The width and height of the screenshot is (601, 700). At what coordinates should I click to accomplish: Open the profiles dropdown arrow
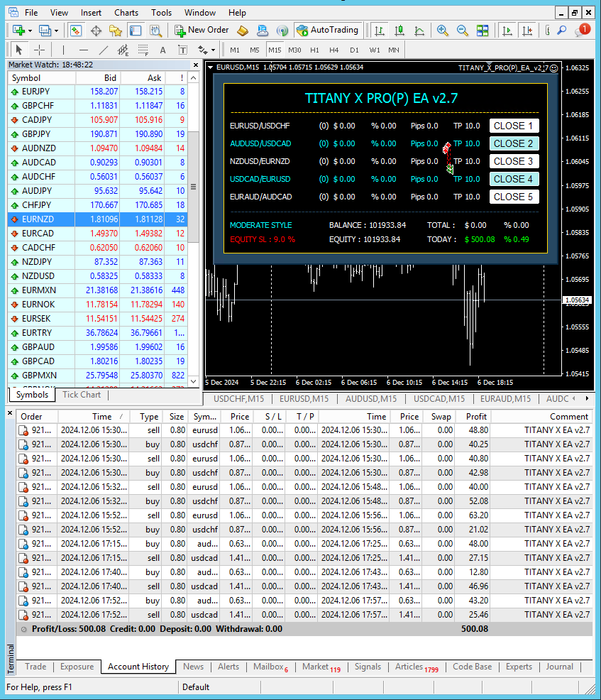point(56,31)
